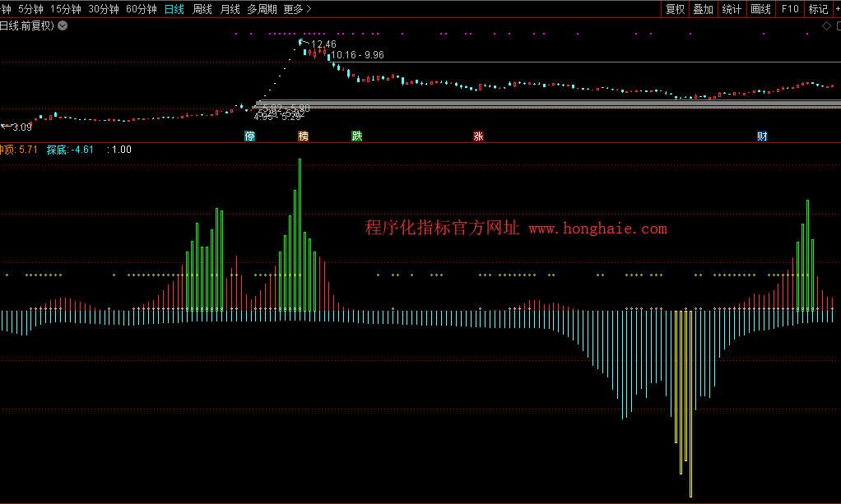The width and height of the screenshot is (841, 504).
Task: Click the 财 event marker icon
Action: click(762, 136)
